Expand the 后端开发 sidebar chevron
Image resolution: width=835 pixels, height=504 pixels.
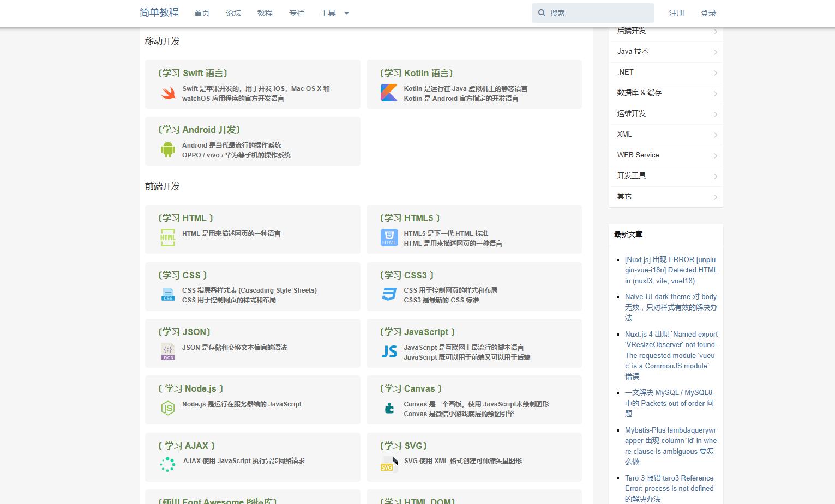(x=715, y=32)
